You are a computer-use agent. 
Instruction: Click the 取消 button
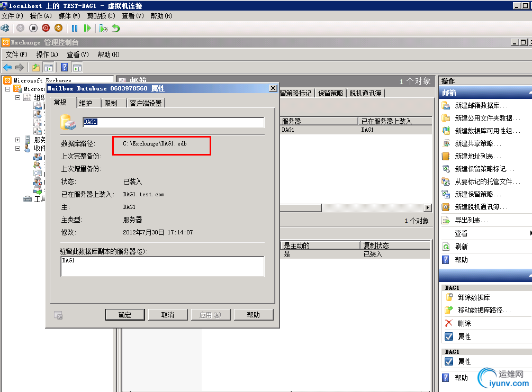168,315
